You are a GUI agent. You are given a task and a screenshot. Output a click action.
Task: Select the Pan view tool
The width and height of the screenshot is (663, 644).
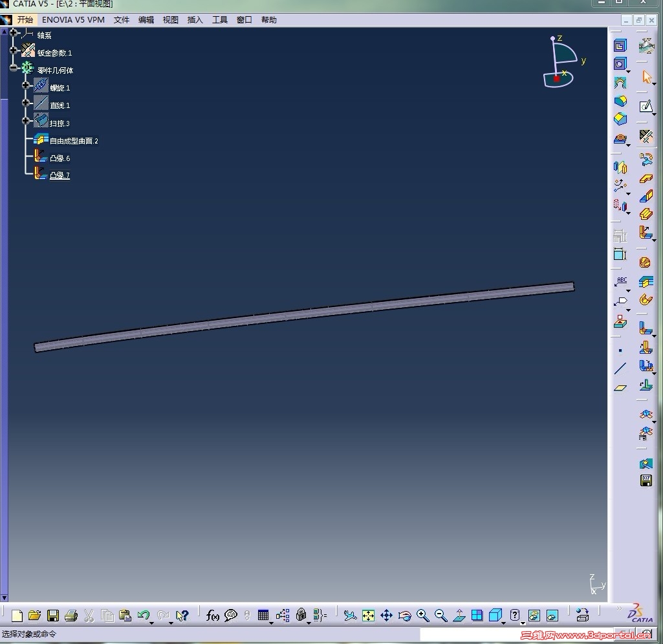386,616
